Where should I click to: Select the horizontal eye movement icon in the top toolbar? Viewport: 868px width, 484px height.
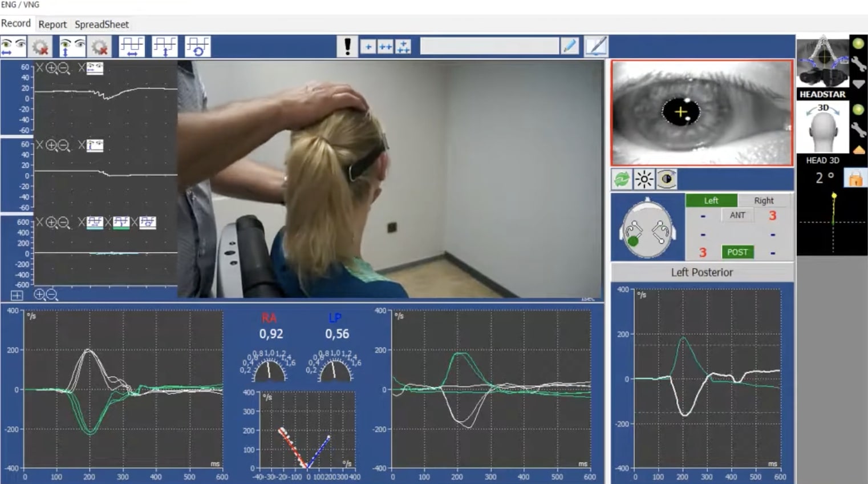click(x=14, y=46)
